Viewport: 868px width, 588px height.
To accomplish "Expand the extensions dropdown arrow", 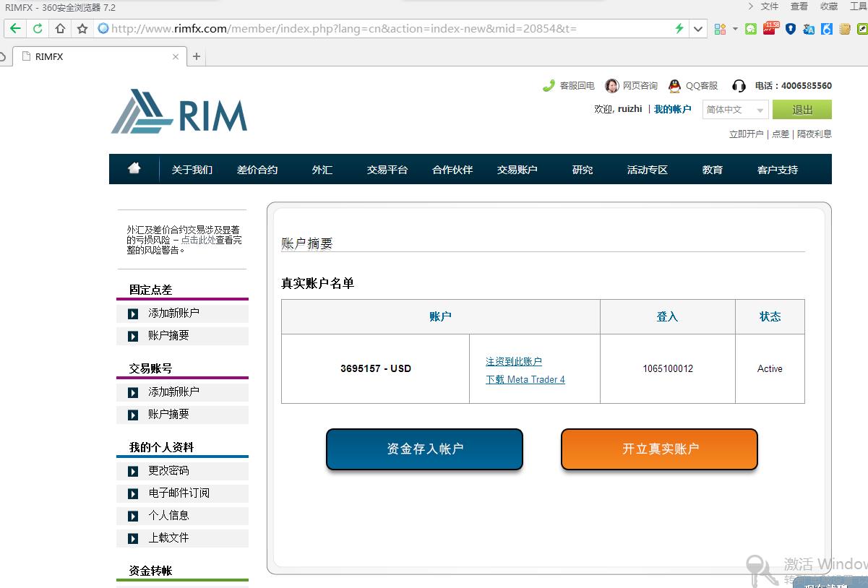I will [x=735, y=29].
